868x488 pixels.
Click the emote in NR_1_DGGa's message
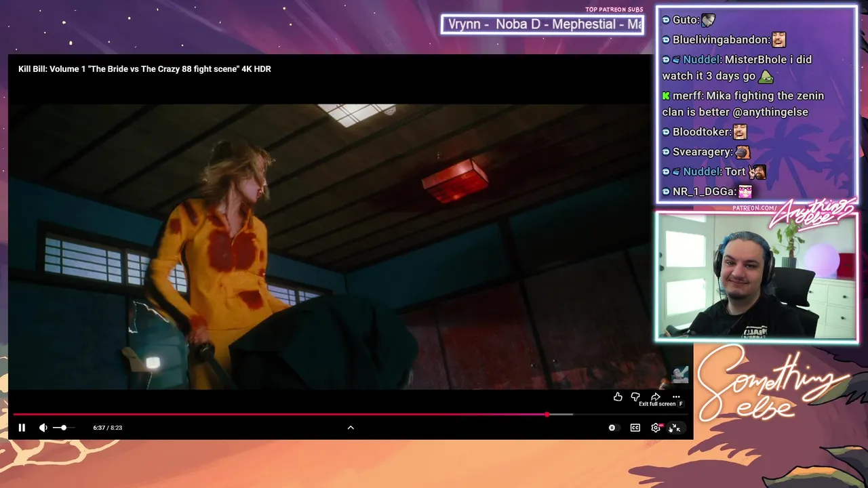click(x=745, y=192)
